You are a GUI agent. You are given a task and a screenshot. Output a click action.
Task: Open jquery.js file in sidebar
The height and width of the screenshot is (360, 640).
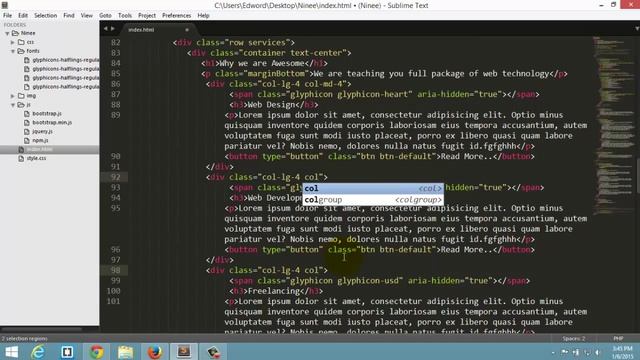pyautogui.click(x=42, y=131)
